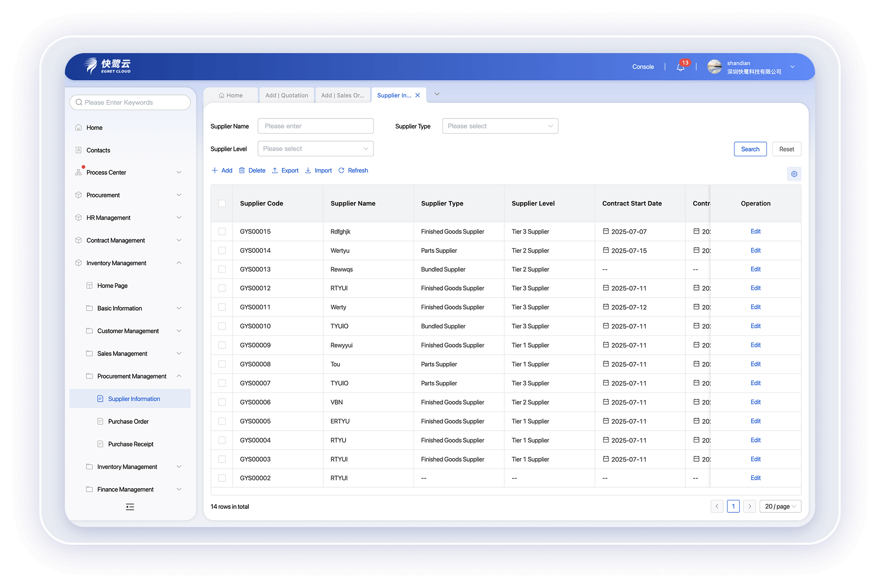This screenshot has width=880, height=588.
Task: Edit the GYS00013 supplier row
Action: coord(755,269)
